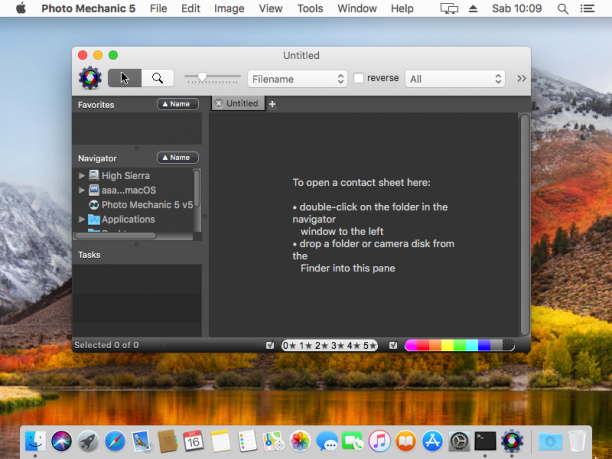Open the All filter dropdown
This screenshot has height=459, width=612.
pos(455,79)
